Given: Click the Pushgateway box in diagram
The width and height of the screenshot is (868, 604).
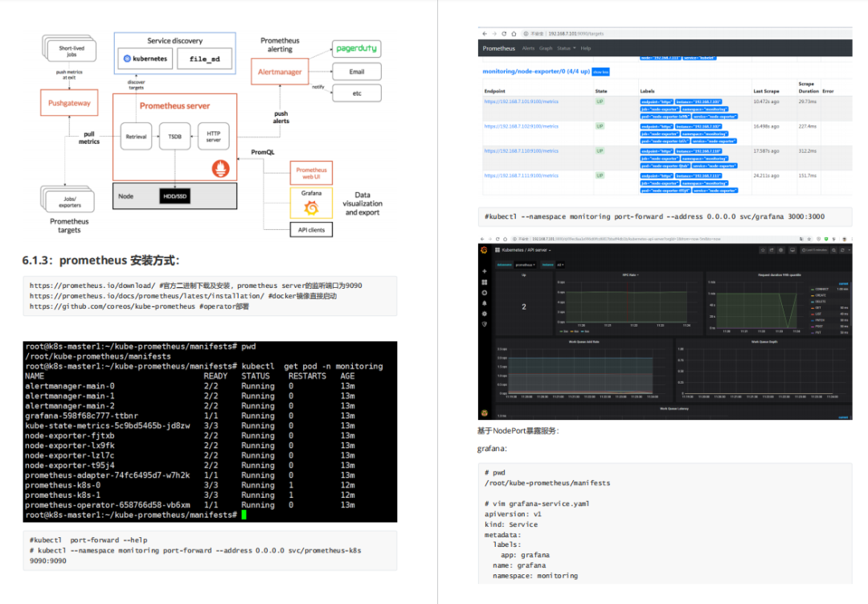Looking at the screenshot, I should pos(69,102).
